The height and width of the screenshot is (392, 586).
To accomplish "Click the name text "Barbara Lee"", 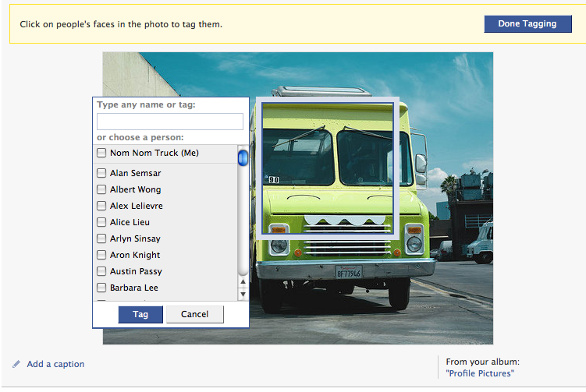I will pyautogui.click(x=133, y=288).
